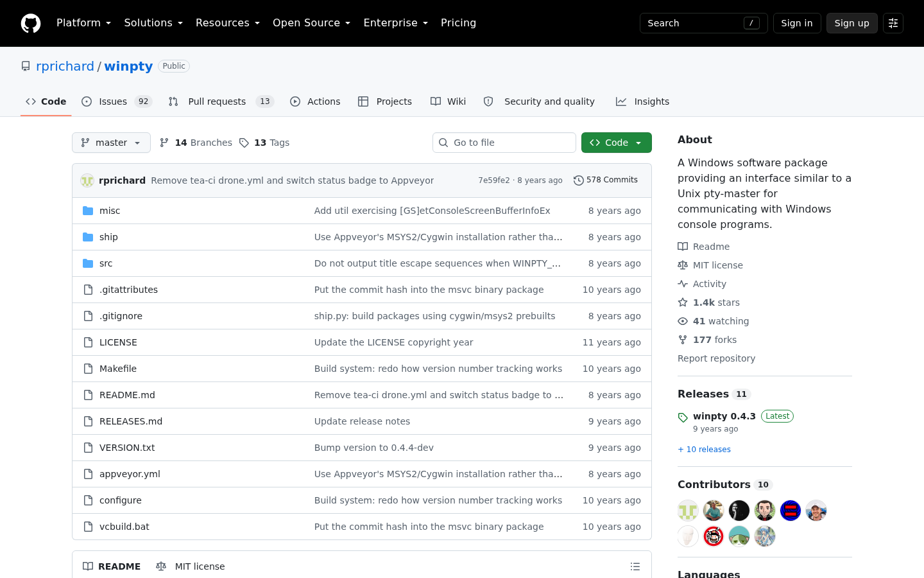View the 14 Branches link
This screenshot has width=924, height=578.
click(196, 143)
